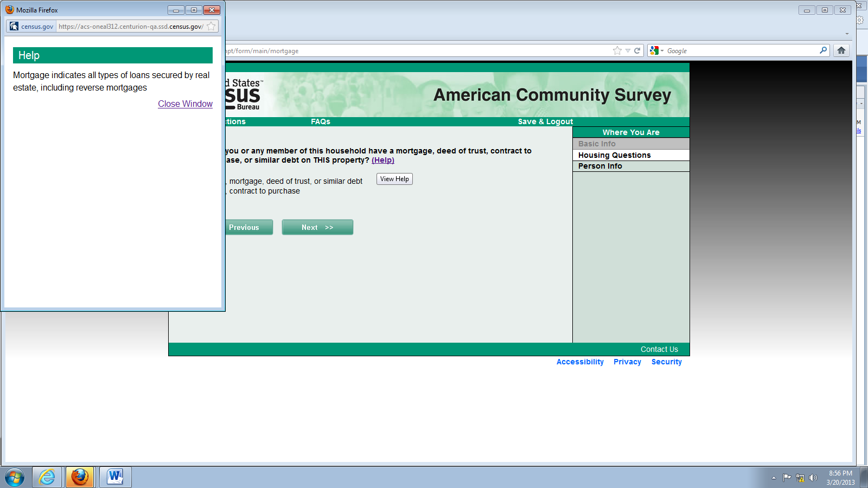
Task: Click the American Community Survey title
Action: click(x=552, y=95)
